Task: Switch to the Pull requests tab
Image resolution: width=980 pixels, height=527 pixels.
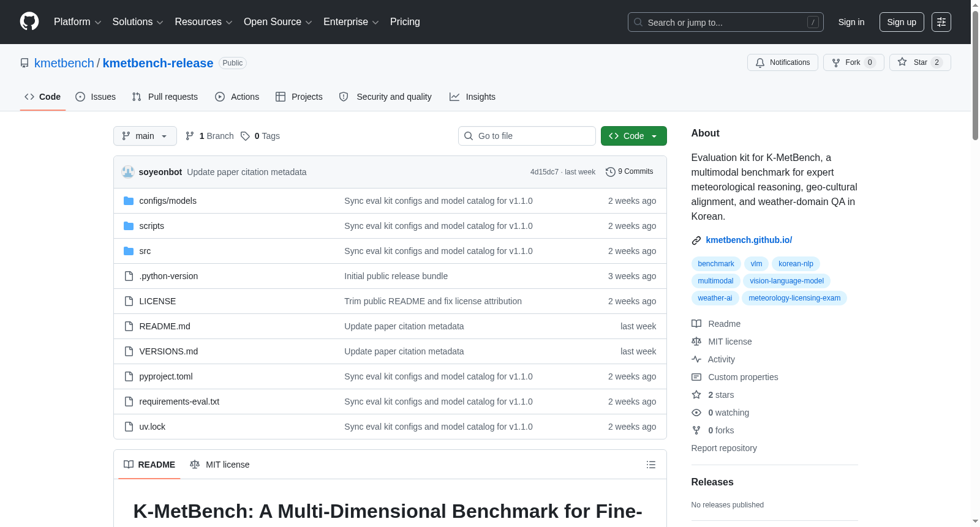Action: point(165,97)
